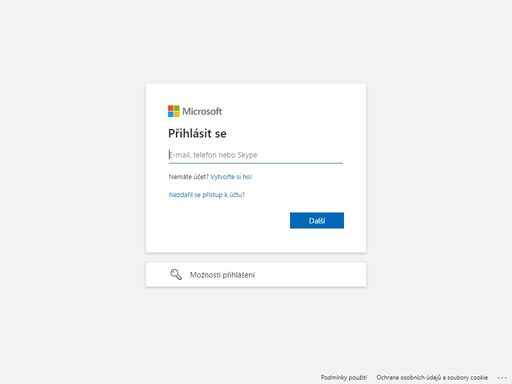Click the blue Další button
The width and height of the screenshot is (512, 384).
pyautogui.click(x=317, y=220)
